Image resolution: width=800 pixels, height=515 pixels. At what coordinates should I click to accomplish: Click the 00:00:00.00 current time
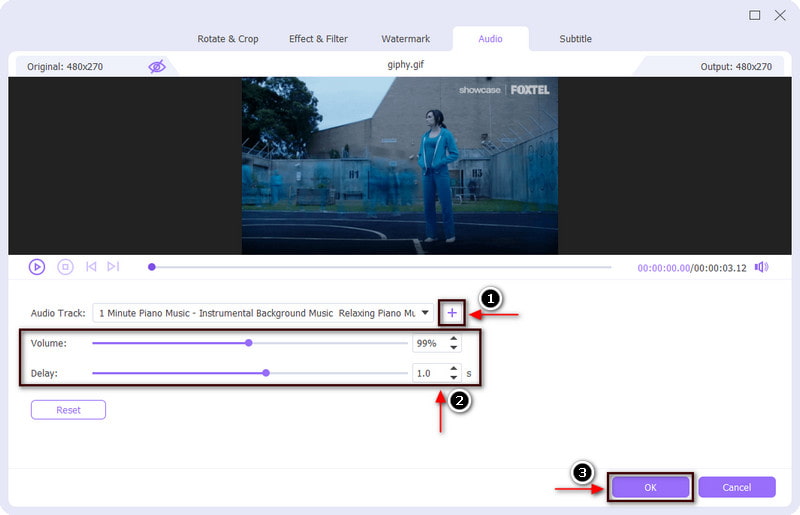coord(663,268)
